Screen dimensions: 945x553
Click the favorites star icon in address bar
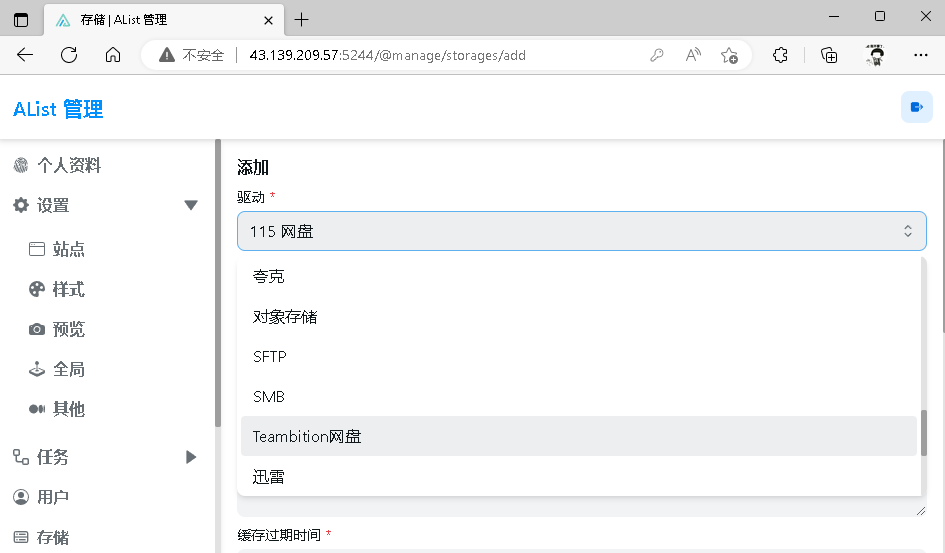730,56
